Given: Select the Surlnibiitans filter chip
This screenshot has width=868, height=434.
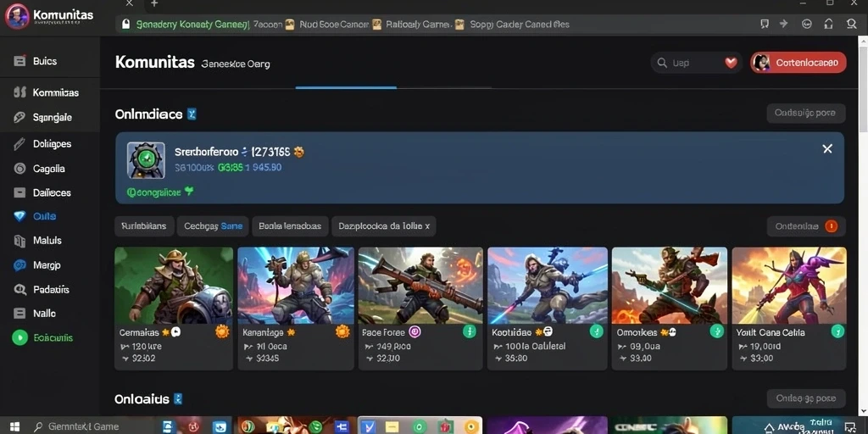Looking at the screenshot, I should pos(144,226).
